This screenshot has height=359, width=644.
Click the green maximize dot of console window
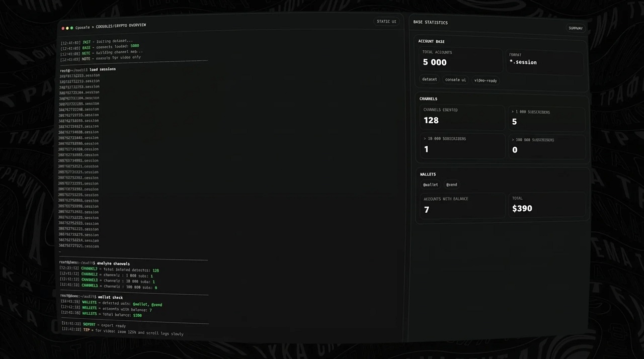coord(72,28)
